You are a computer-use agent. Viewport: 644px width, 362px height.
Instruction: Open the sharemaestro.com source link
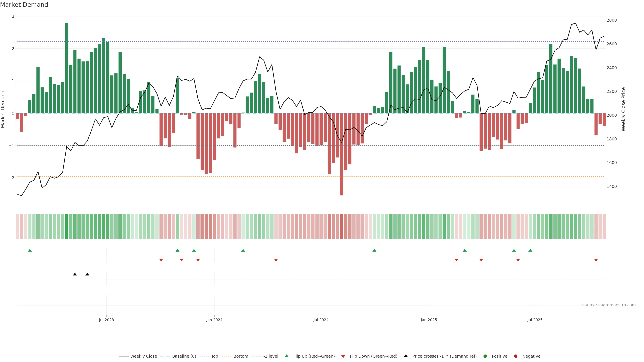click(x=609, y=305)
